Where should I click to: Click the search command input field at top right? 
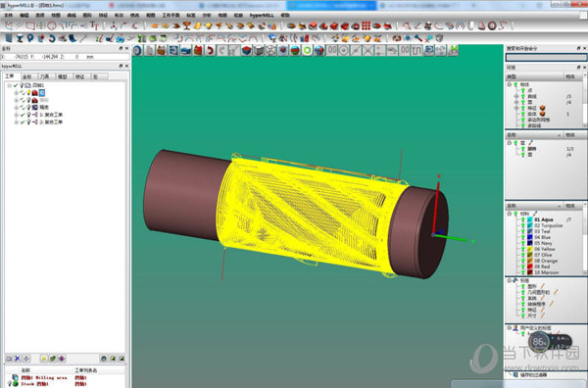(x=546, y=57)
